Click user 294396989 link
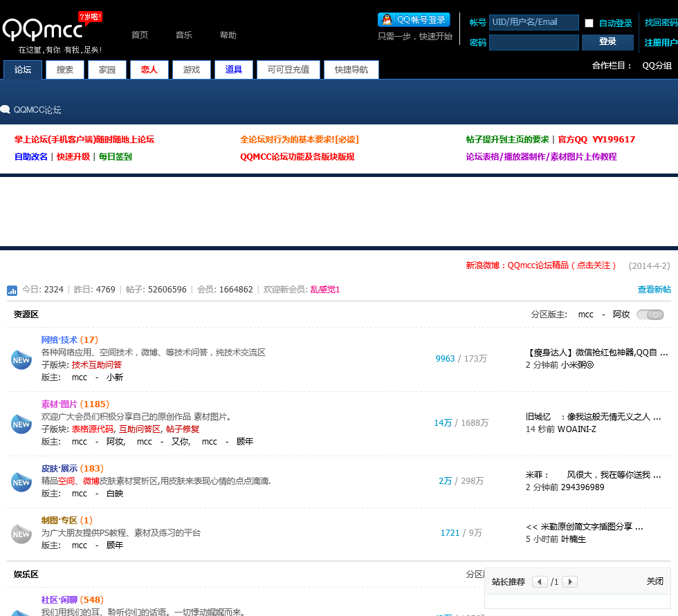The height and width of the screenshot is (616, 678). click(583, 487)
